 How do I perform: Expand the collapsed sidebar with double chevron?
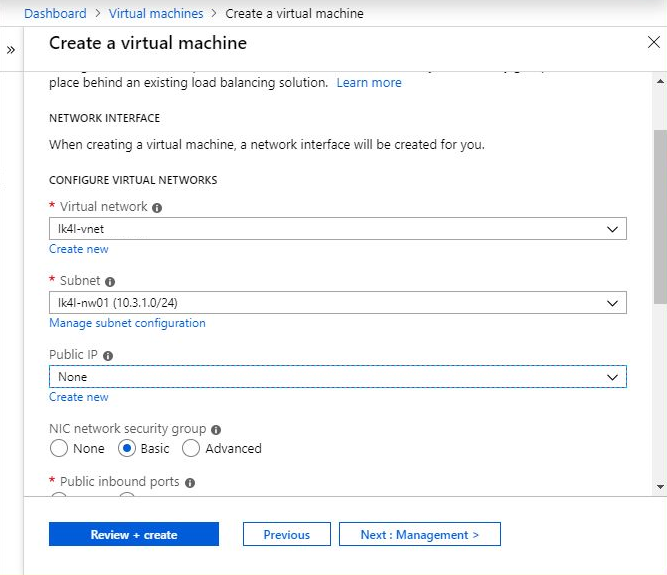[x=11, y=50]
